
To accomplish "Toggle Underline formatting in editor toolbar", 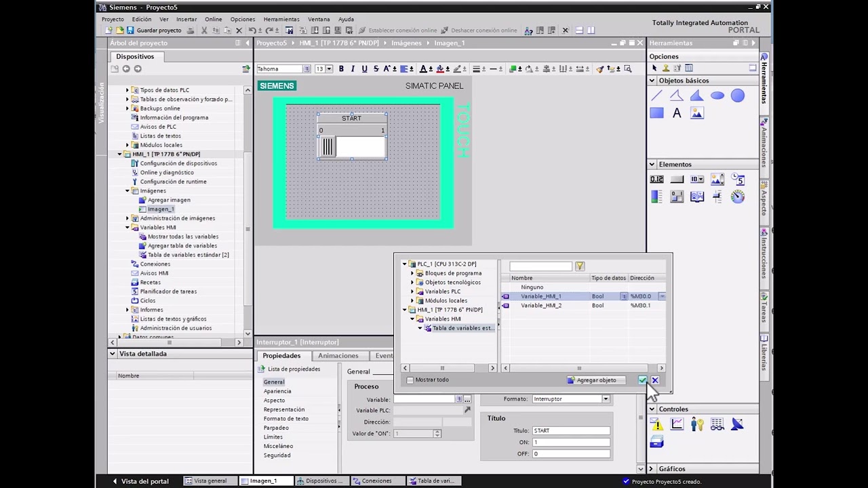I will coord(364,69).
